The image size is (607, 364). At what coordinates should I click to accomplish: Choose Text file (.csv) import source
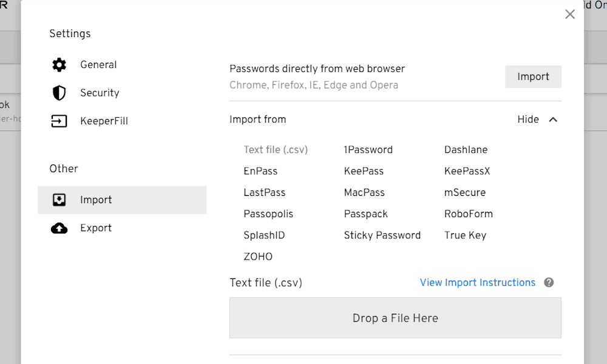pyautogui.click(x=276, y=150)
